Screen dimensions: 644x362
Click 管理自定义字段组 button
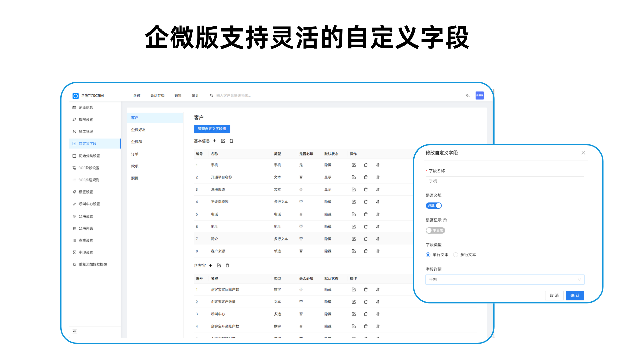coord(212,129)
